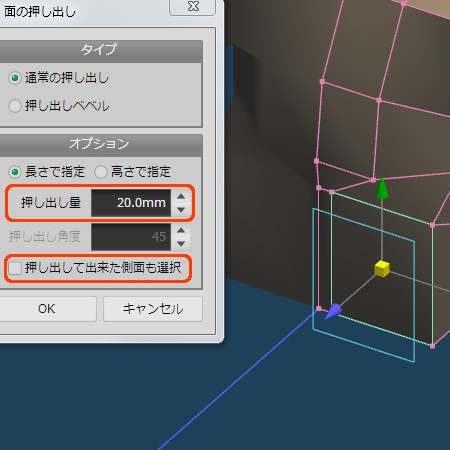Click the 押し出し角度 down arrow
The height and width of the screenshot is (450, 450).
[x=181, y=244]
